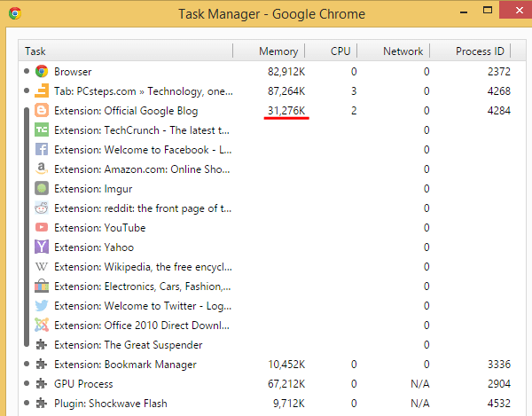This screenshot has height=416, width=532.
Task: Click process ID 4532
Action: click(x=498, y=403)
